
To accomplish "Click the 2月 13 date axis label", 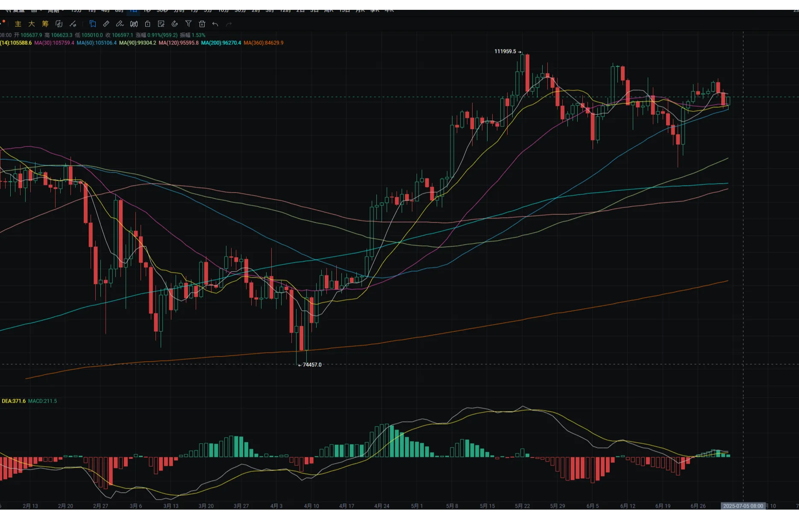I will click(x=30, y=506).
